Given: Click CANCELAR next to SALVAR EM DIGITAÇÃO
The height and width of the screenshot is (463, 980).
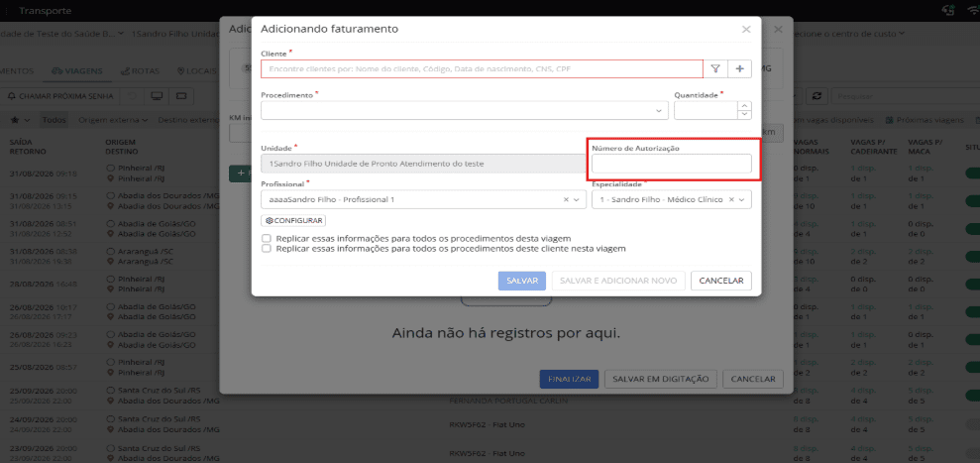Looking at the screenshot, I should (x=753, y=379).
